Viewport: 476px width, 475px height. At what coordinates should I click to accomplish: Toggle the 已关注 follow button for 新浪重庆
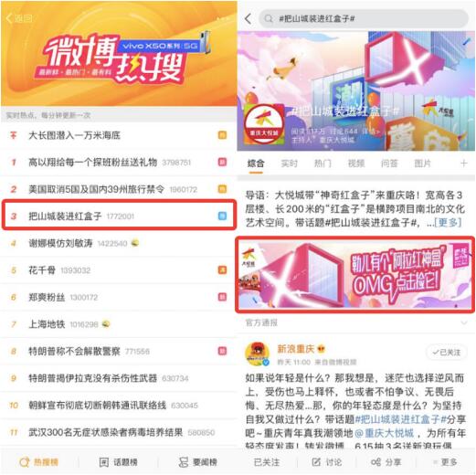[447, 353]
